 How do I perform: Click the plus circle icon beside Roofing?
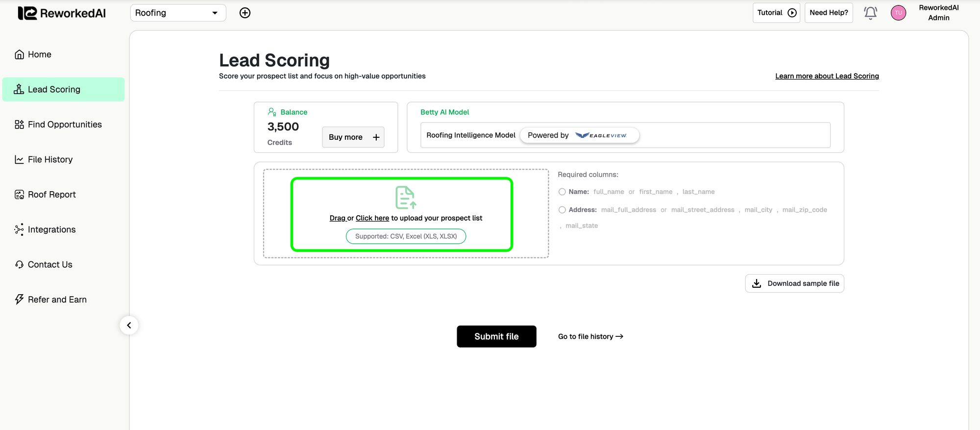coord(245,13)
